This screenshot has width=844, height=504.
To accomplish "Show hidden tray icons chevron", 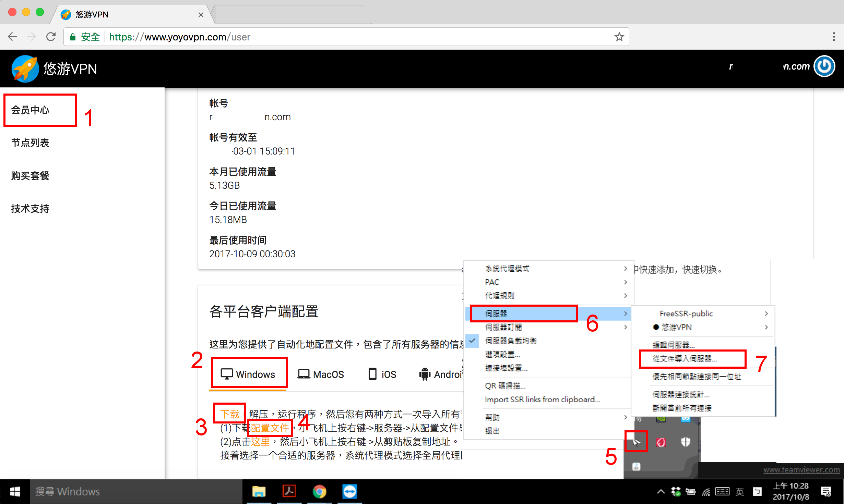I will [661, 492].
